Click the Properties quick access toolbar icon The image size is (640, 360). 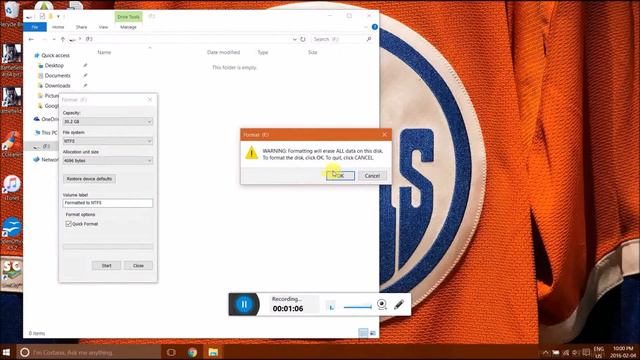point(42,17)
